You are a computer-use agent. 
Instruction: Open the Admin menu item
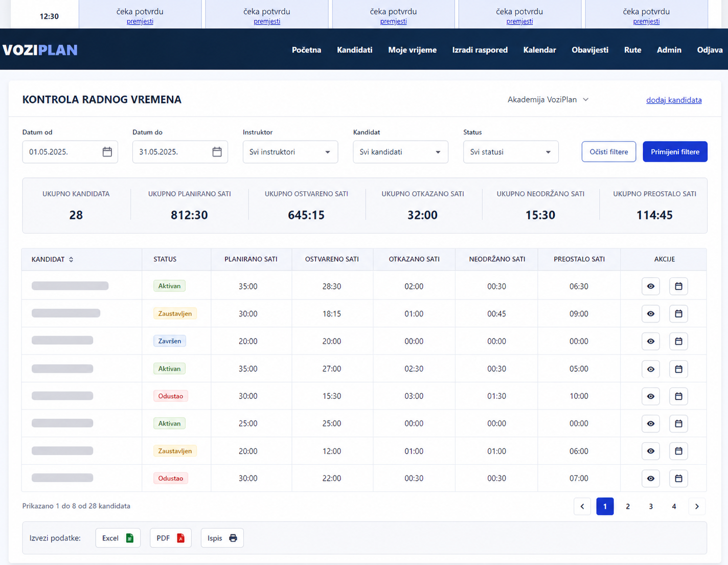[669, 50]
